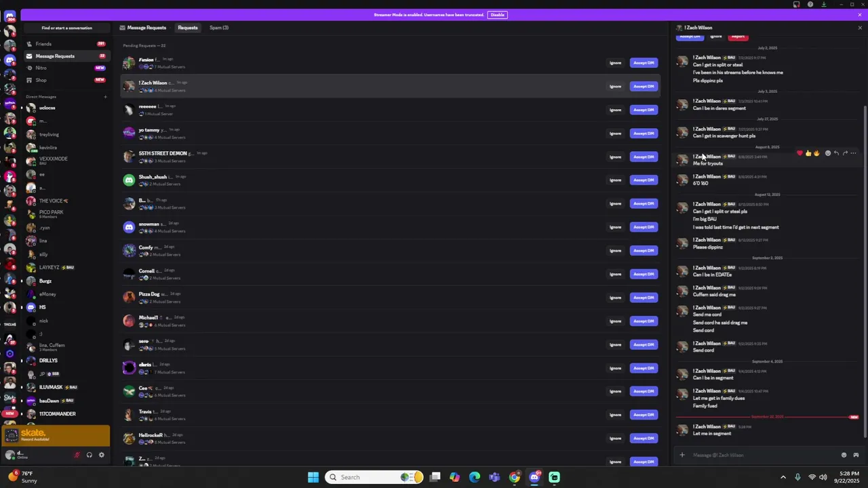Screen dimensions: 868x488
Task: Open Copilot from taskbar
Action: [454, 477]
